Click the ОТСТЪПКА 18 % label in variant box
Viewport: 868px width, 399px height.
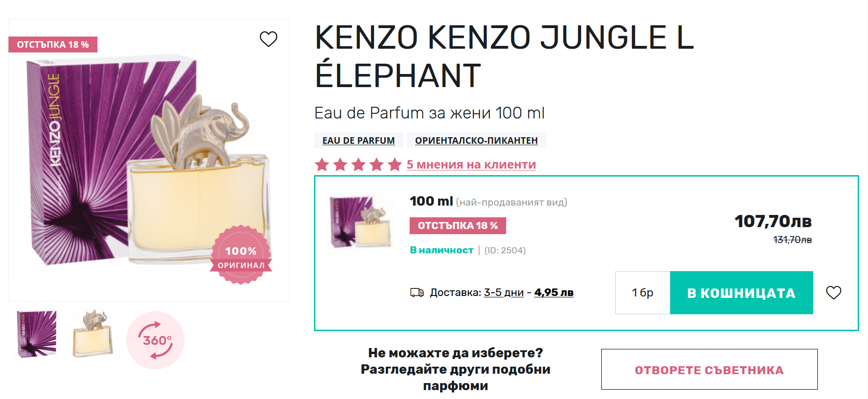(x=457, y=226)
